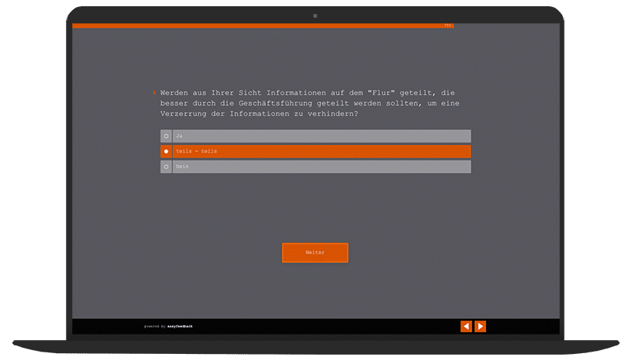Select the 'Ja' radio button
Image resolution: width=625 pixels, height=364 pixels.
pyautogui.click(x=166, y=136)
